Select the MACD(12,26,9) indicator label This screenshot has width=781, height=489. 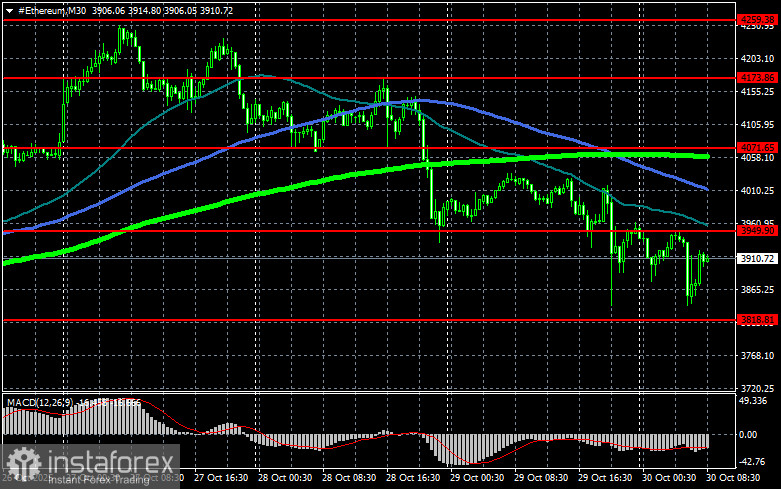tap(40, 402)
